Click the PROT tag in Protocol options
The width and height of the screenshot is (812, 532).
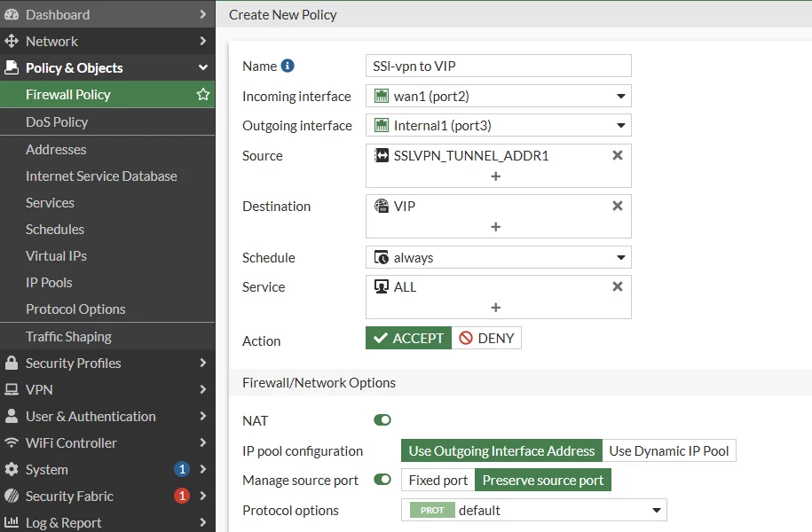(x=432, y=510)
